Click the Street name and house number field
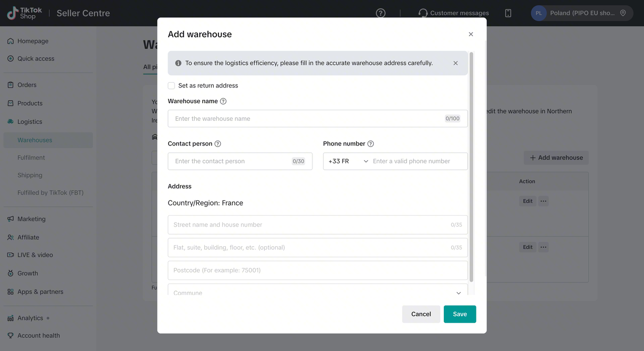The image size is (644, 351). point(317,225)
